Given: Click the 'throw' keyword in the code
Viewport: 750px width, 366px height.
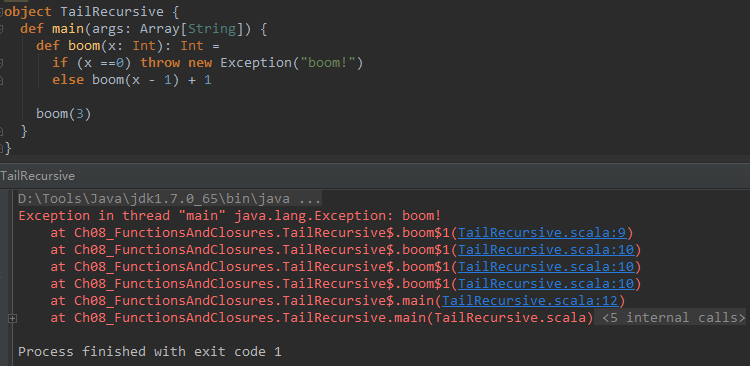Looking at the screenshot, I should pos(160,63).
